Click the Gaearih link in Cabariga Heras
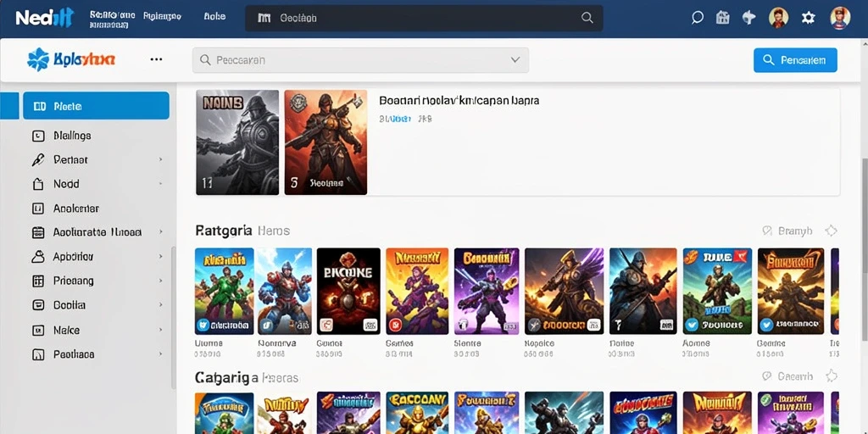868x434 pixels. pyautogui.click(x=795, y=376)
